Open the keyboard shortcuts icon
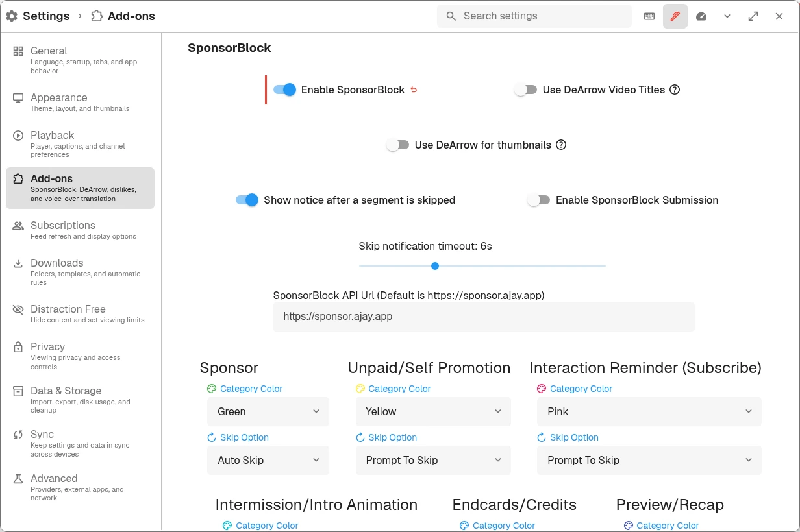The image size is (800, 532). (649, 16)
